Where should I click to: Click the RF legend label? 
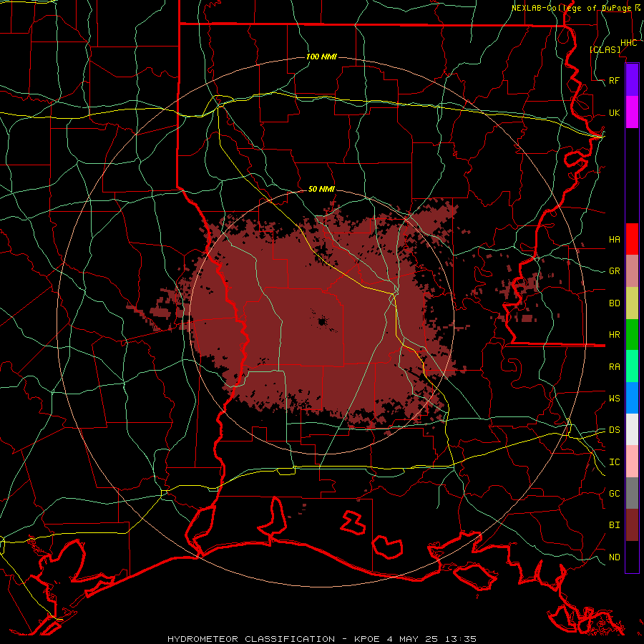[x=615, y=80]
